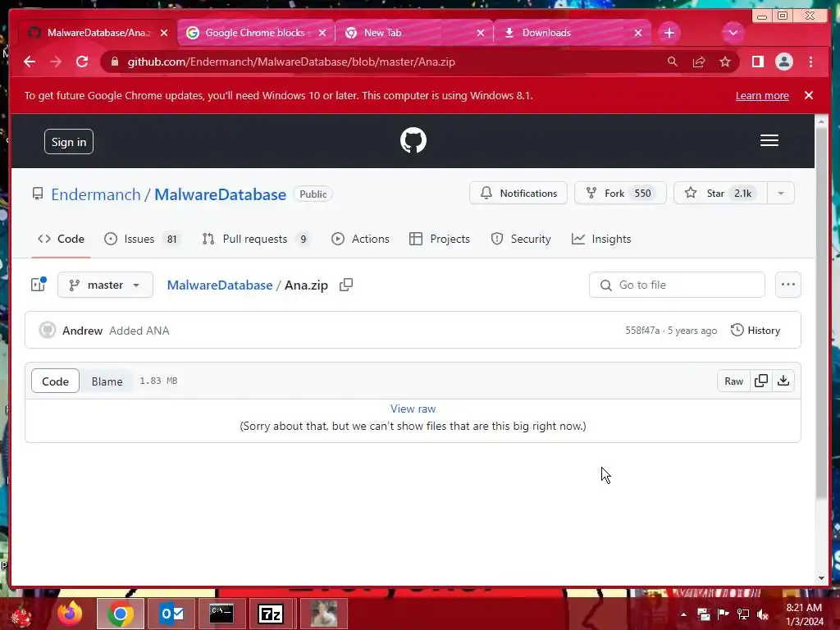The width and height of the screenshot is (840, 630).
Task: Open a new tab with plus button
Action: [x=669, y=33]
